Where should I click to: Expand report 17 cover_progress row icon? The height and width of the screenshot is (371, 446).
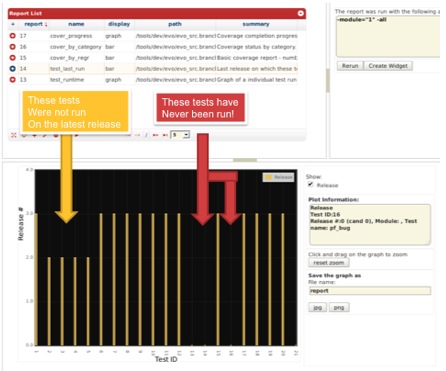coord(13,36)
